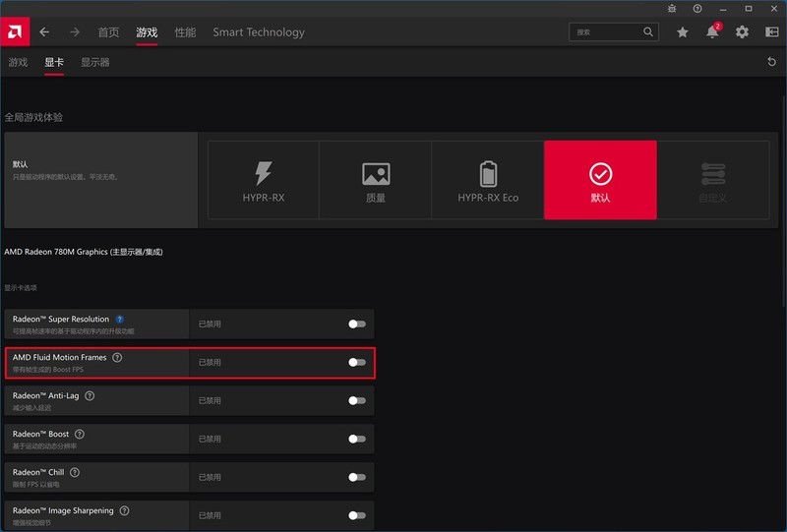This screenshot has height=532, width=787.
Task: Open Image Sharpening help icon
Action: [x=124, y=510]
